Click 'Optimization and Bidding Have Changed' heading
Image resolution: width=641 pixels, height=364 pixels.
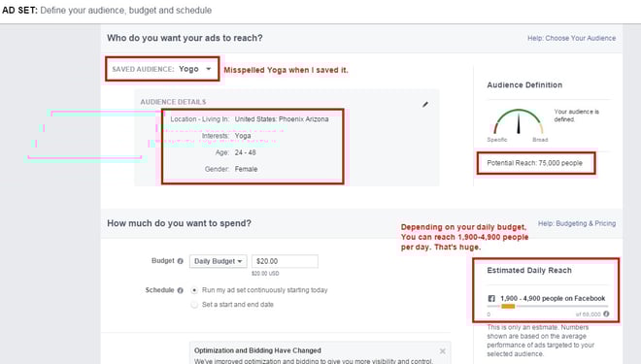(x=257, y=350)
